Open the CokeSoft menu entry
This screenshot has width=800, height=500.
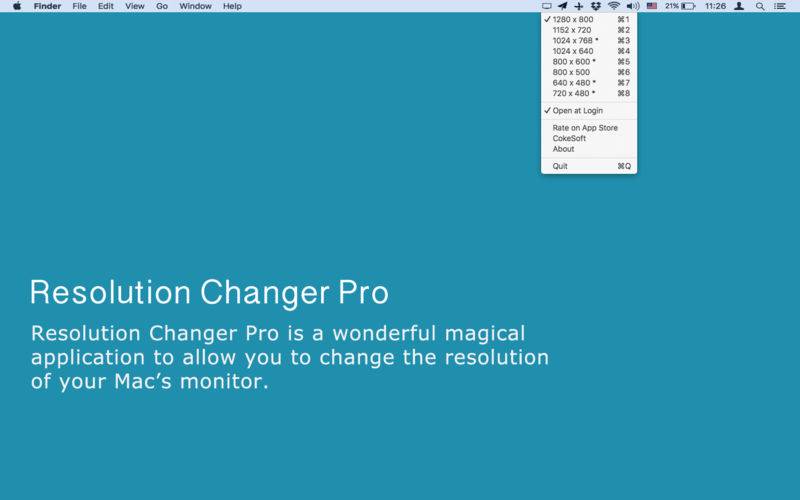pos(589,138)
